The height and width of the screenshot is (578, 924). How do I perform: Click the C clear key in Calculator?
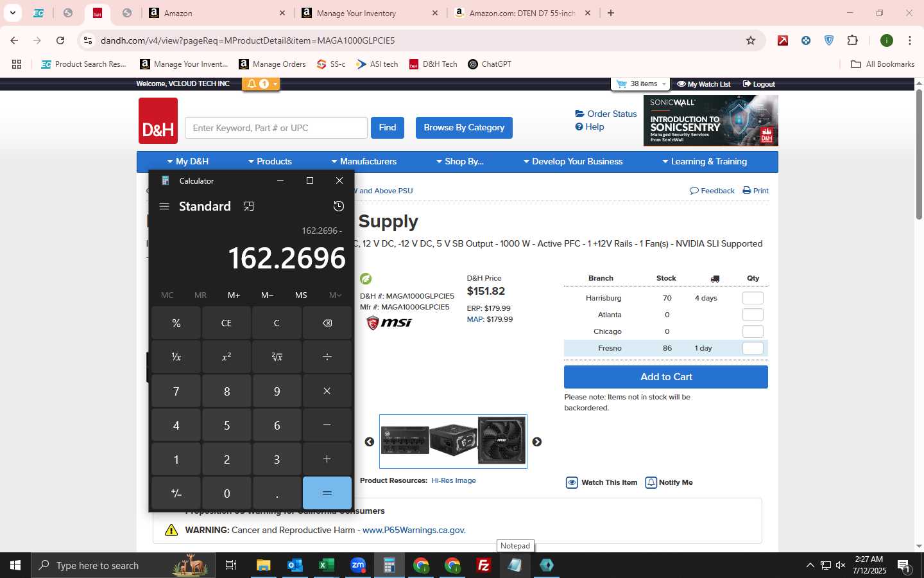[x=277, y=323]
